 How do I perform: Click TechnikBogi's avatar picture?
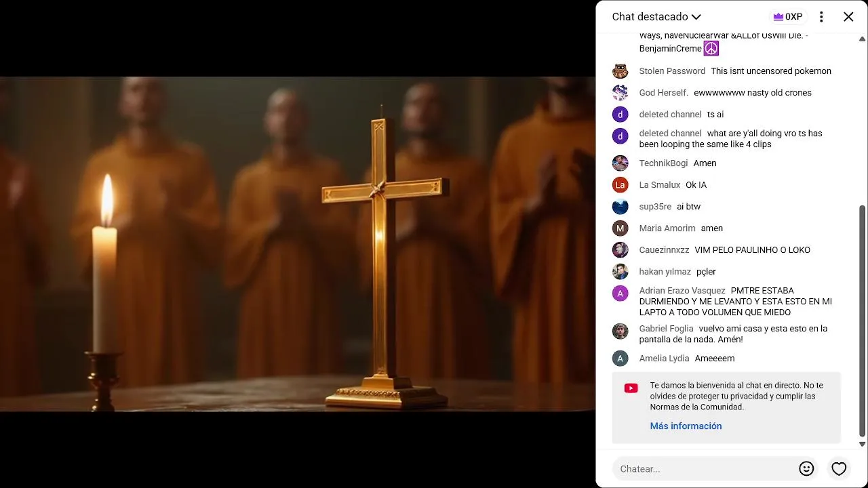click(x=620, y=163)
